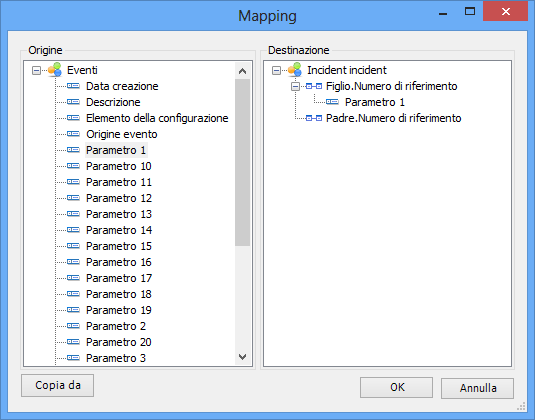Viewport: 535px width, 420px height.
Task: Select Padre.Numero di riferimento in Destinazione
Action: 393,118
